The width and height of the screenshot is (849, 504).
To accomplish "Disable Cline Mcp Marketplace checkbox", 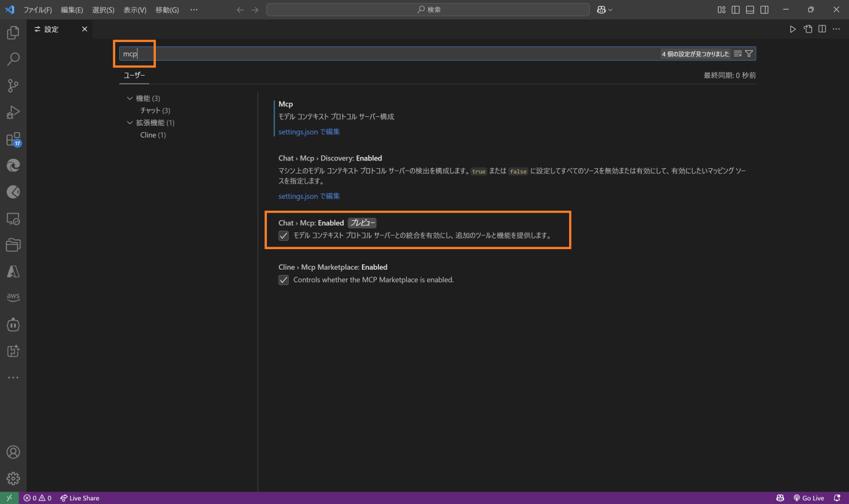I will coord(284,280).
